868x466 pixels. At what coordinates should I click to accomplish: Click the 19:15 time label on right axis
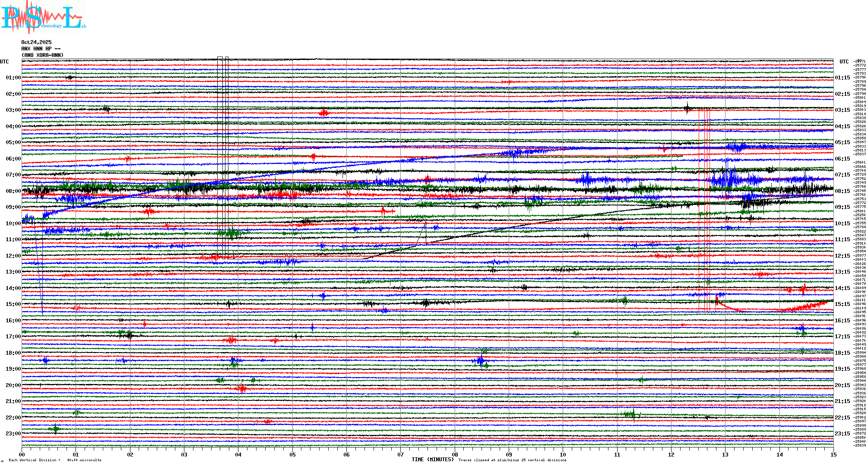[842, 369]
